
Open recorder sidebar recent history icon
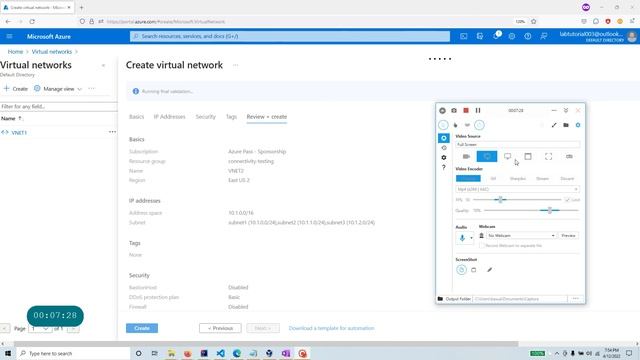444,148
